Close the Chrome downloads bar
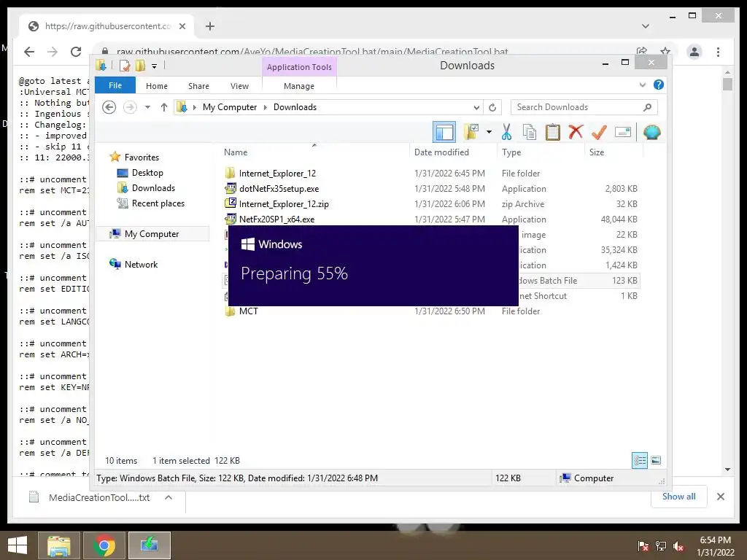The width and height of the screenshot is (747, 560). (x=720, y=497)
